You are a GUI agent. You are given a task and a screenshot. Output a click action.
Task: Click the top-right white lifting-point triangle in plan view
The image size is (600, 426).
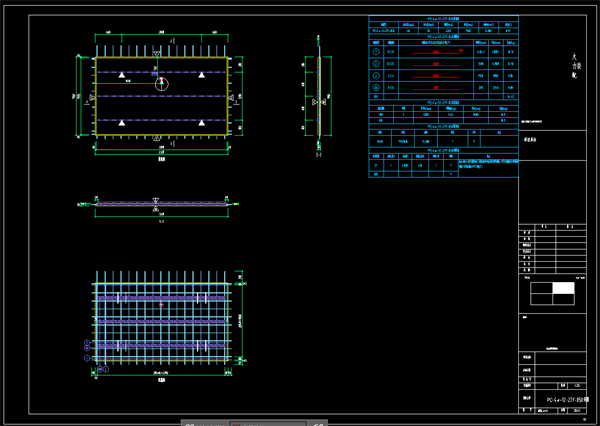tap(202, 75)
